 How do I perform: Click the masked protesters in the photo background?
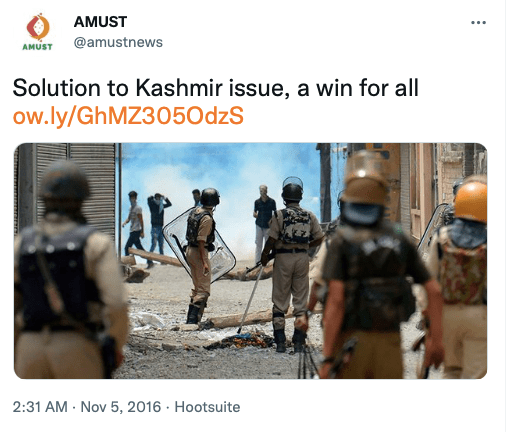point(147,227)
